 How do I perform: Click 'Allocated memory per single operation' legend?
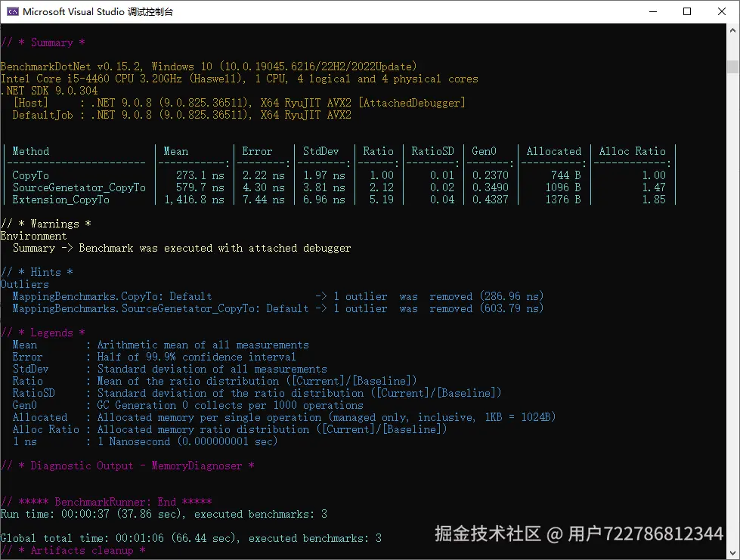click(327, 418)
